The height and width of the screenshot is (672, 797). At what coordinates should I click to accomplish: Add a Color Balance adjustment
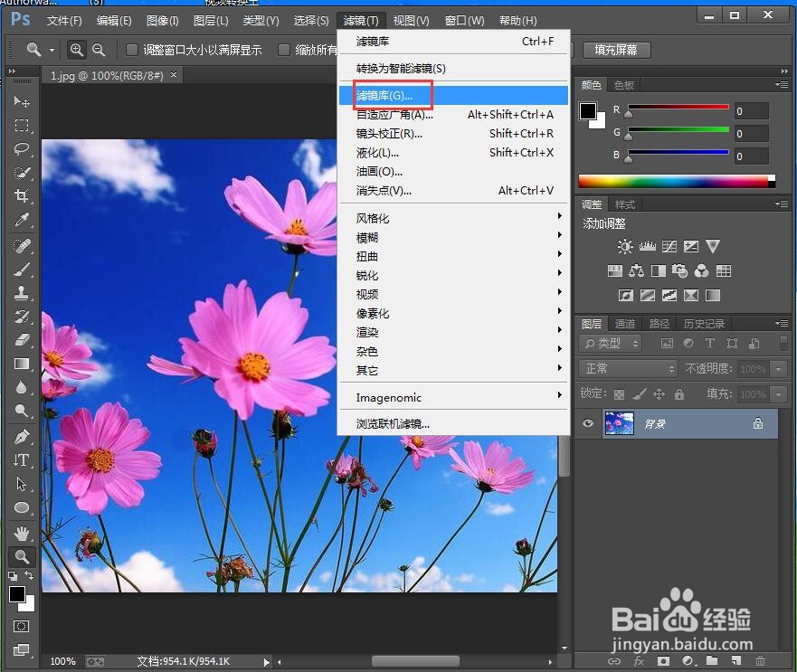[x=636, y=271]
